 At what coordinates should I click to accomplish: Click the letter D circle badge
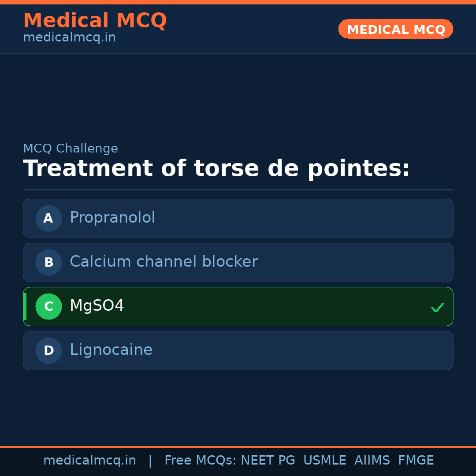[x=48, y=350]
